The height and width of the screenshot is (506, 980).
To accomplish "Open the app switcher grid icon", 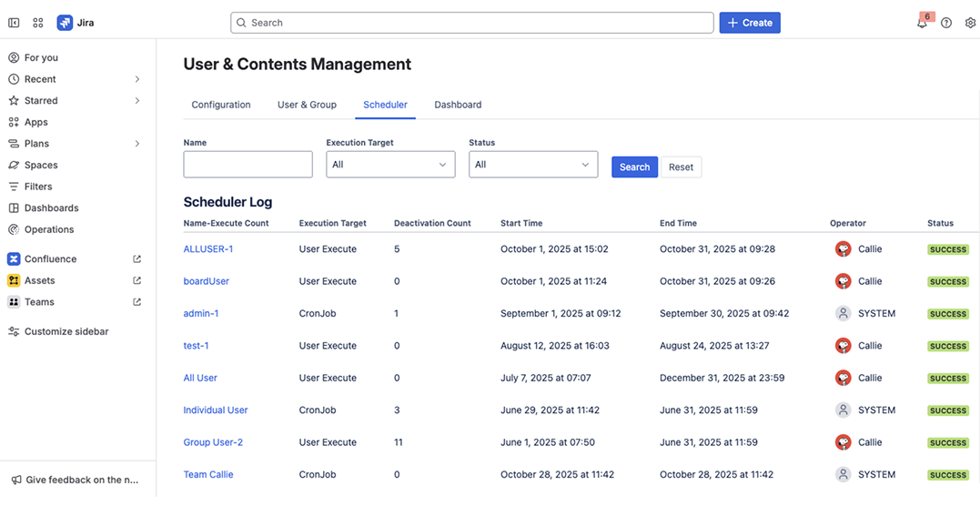I will click(x=38, y=23).
